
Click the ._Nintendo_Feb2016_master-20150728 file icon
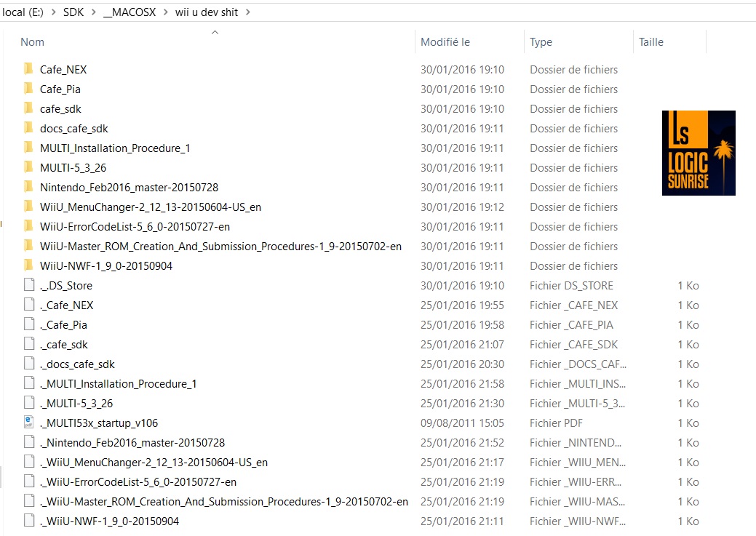click(x=29, y=442)
